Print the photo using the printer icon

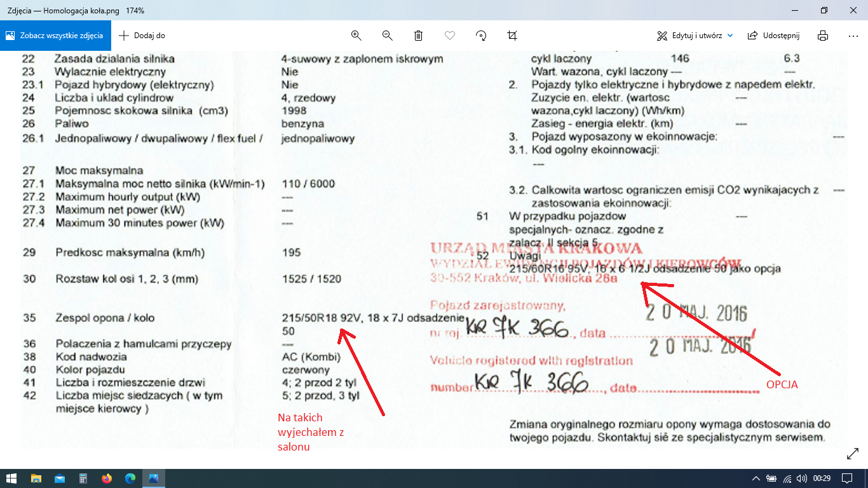pos(823,36)
